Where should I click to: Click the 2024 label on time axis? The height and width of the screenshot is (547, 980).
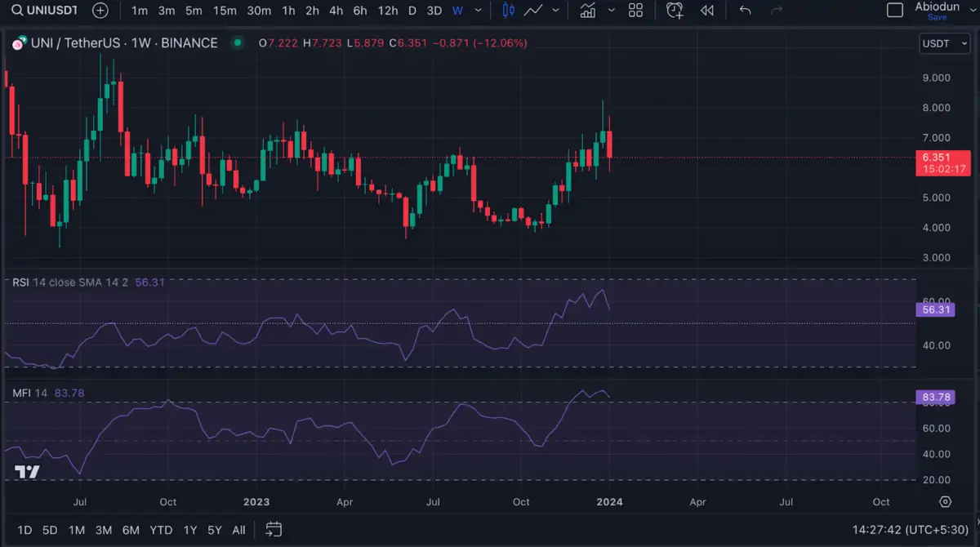coord(610,502)
